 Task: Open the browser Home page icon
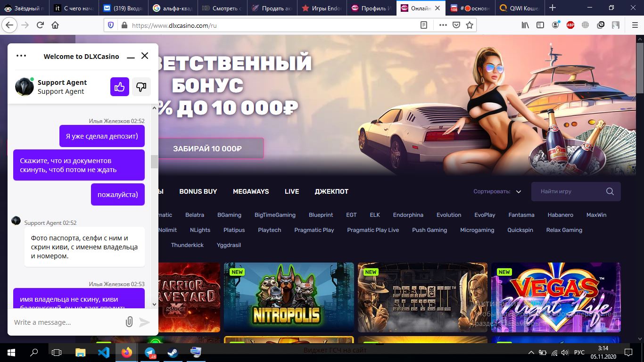(x=55, y=25)
